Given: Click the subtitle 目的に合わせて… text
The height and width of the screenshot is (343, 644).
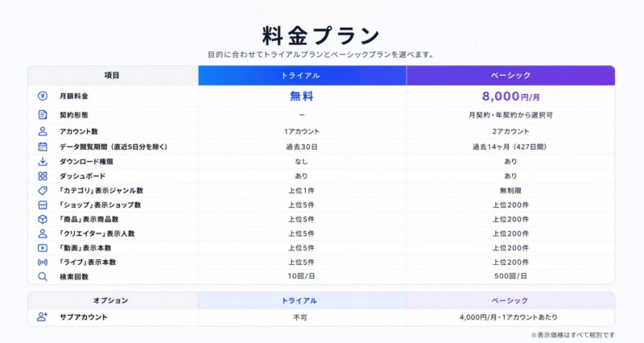Looking at the screenshot, I should [x=320, y=55].
